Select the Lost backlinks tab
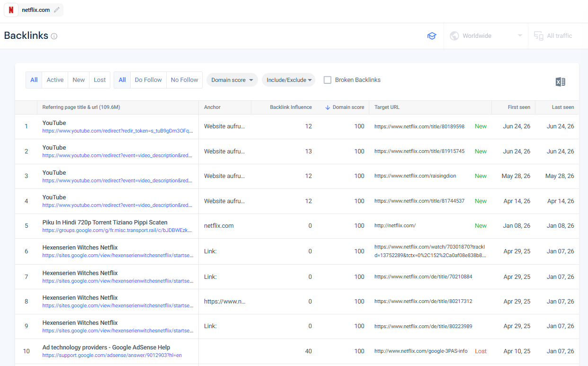This screenshot has height=366, width=588. coord(100,80)
